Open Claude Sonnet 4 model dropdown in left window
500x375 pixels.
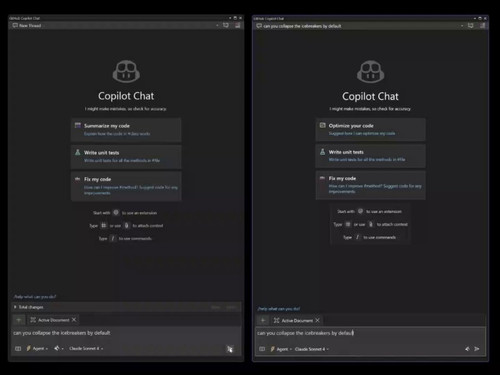[86, 348]
